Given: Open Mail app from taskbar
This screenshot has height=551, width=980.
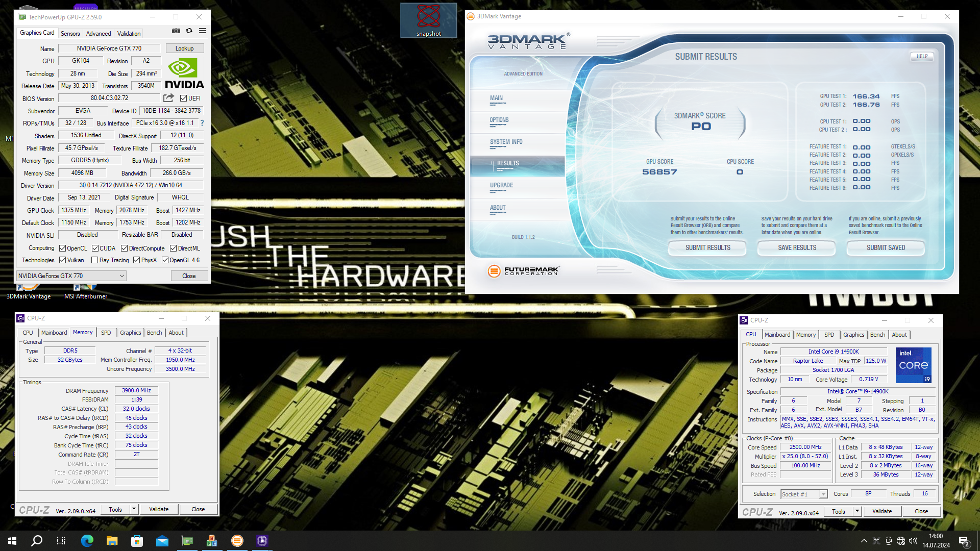Looking at the screenshot, I should coord(162,541).
